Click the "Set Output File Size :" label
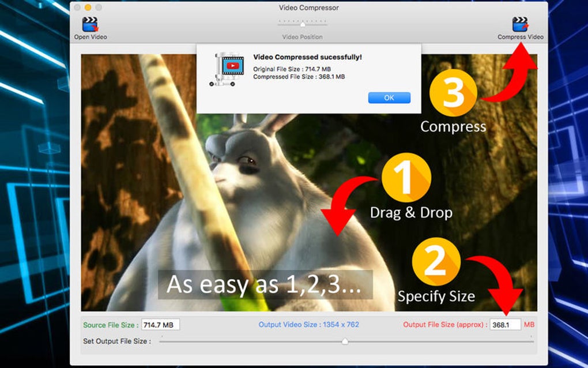The height and width of the screenshot is (368, 588). click(117, 341)
